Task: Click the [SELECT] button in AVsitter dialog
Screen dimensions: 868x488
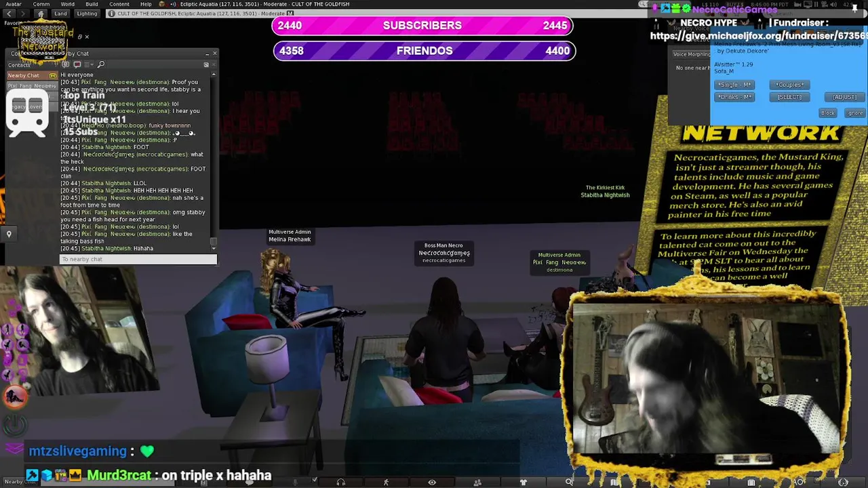Action: pyautogui.click(x=789, y=97)
